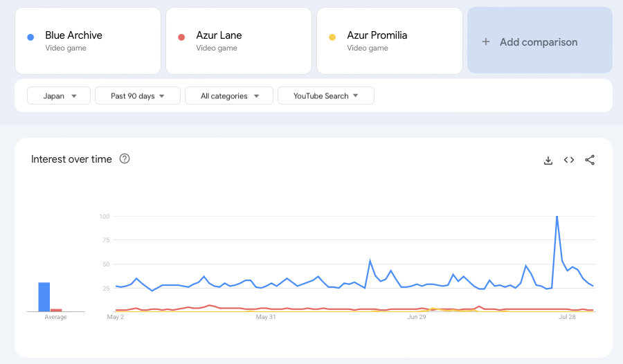Open the All categories dropdown

229,95
